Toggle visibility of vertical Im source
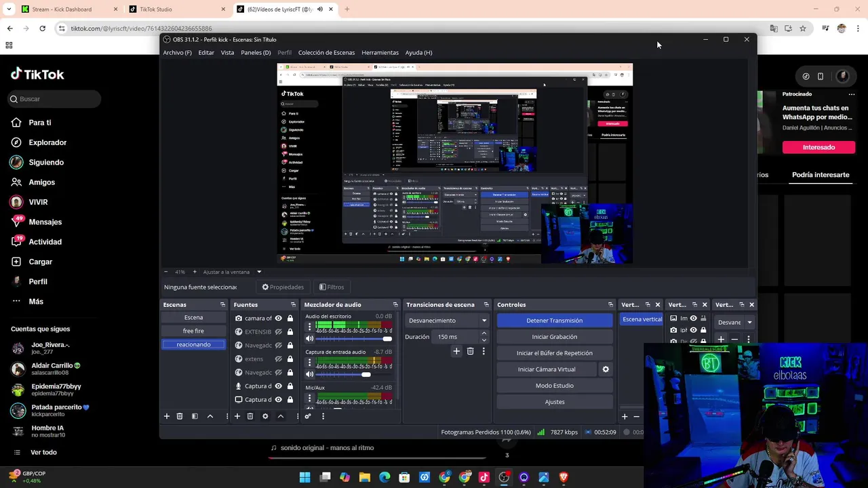 tap(693, 319)
